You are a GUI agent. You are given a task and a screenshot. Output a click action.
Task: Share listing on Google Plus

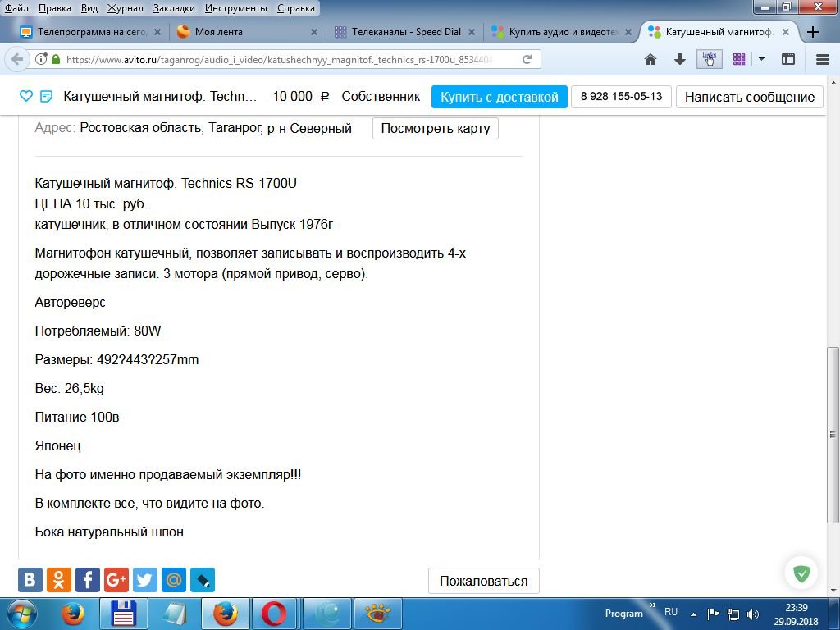click(116, 580)
